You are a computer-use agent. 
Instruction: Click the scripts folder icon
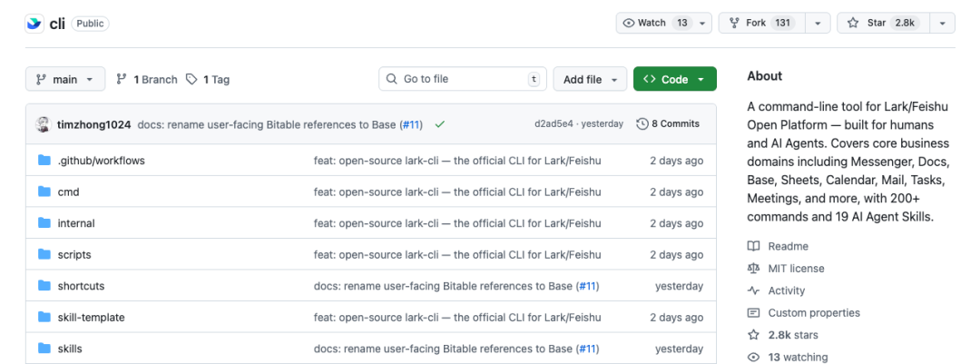pyautogui.click(x=44, y=255)
